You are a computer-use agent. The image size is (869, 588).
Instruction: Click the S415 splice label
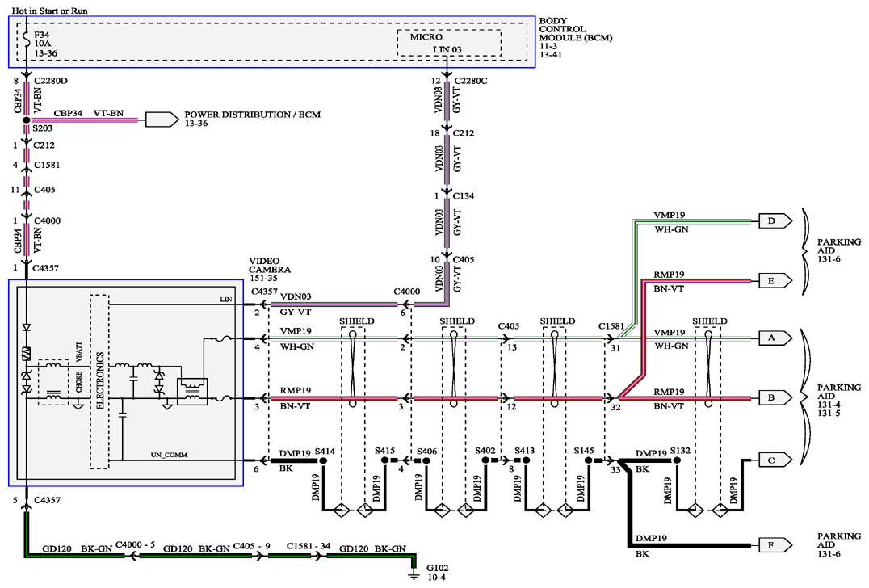[x=384, y=450]
